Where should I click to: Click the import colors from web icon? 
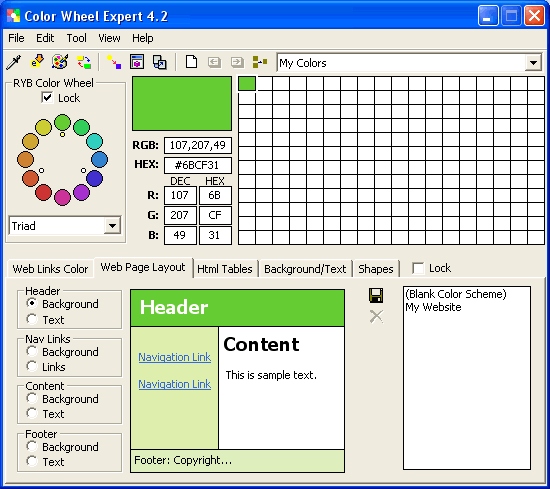pyautogui.click(x=37, y=62)
